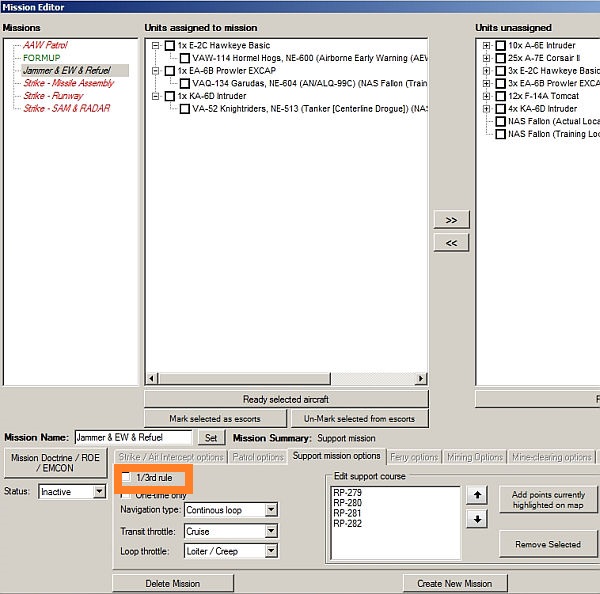Viewport: 600px width, 594px height.
Task: Check the VAW-114 Hormel Hogs NE-600 unit
Action: 184,58
